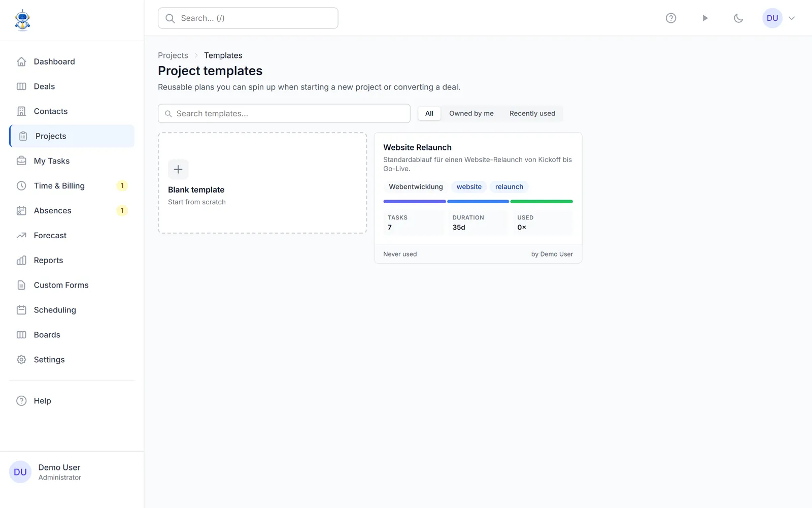The height and width of the screenshot is (508, 812).
Task: Switch to Recently used filter
Action: (x=532, y=113)
